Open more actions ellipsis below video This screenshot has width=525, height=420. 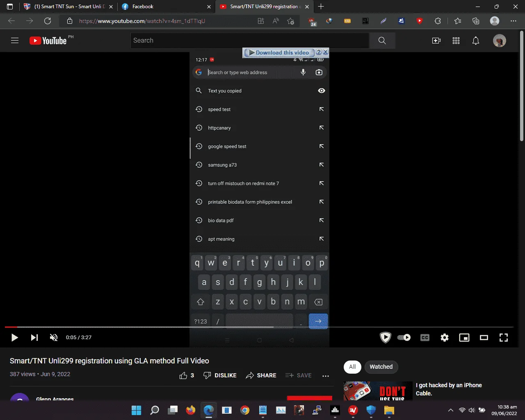326,375
